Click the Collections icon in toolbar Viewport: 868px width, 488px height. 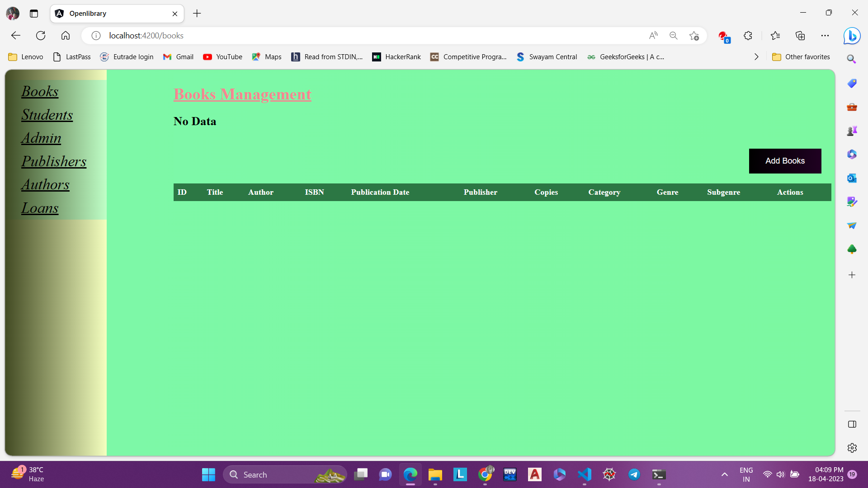800,36
